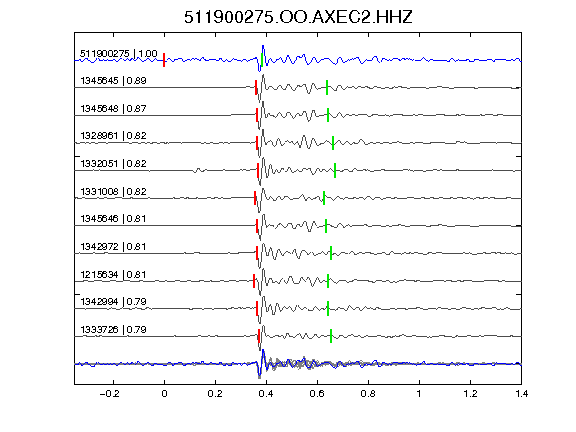Select the red pick marker on trace 1345645
Viewport: 576px width, 432px height.
pos(256,88)
